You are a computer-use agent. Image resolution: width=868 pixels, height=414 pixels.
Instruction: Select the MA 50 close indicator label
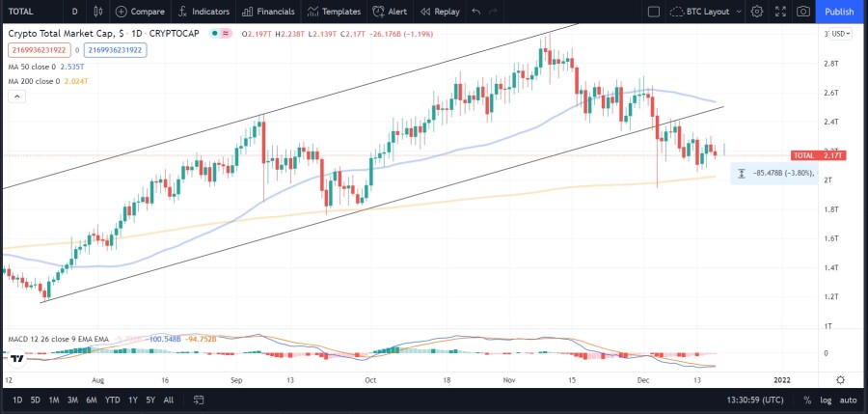pyautogui.click(x=32, y=67)
